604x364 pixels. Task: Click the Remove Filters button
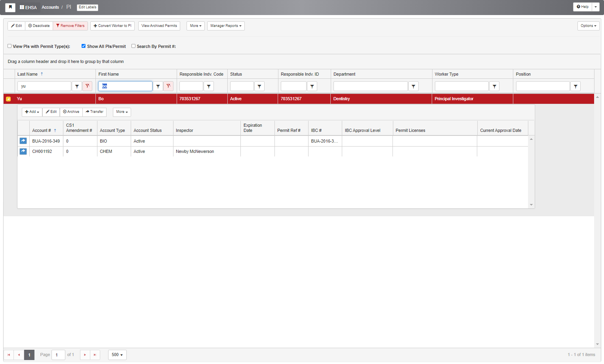70,26
